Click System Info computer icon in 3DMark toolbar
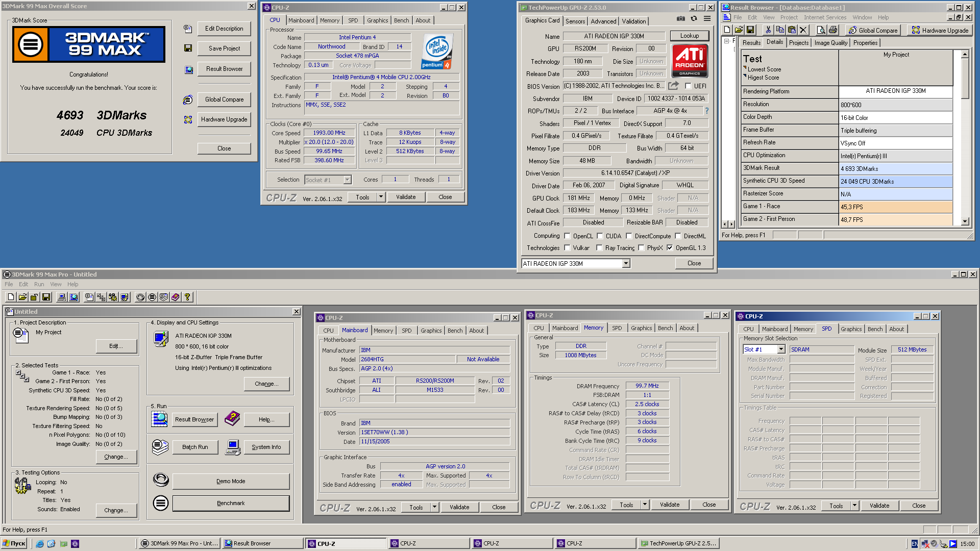 click(x=62, y=297)
